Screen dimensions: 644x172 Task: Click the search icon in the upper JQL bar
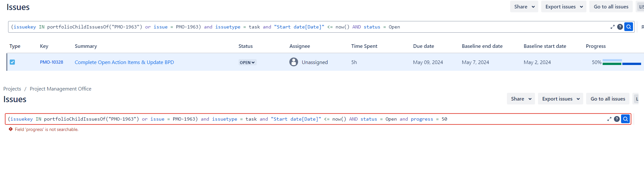click(x=628, y=27)
